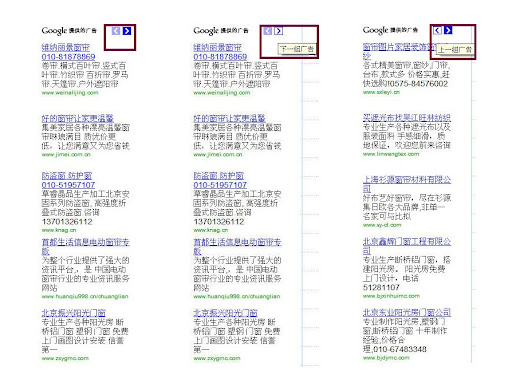512x375 pixels.
Task: Open the 上海衫源窗帘材料有限公司 ad link
Action: point(407,184)
